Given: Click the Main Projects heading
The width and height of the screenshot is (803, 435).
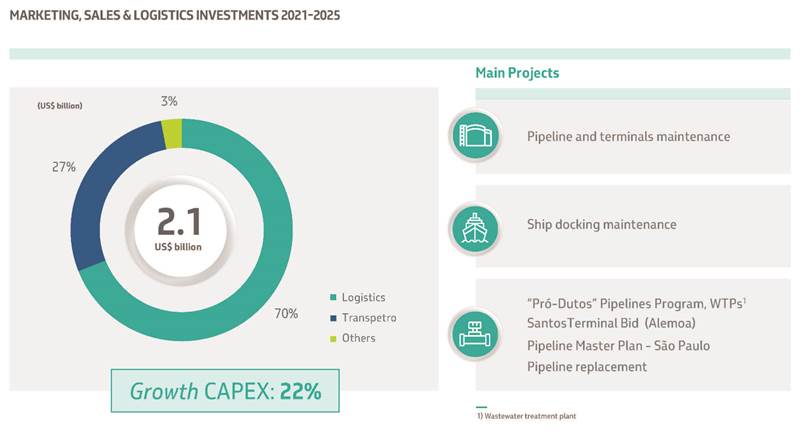Looking at the screenshot, I should click(516, 73).
